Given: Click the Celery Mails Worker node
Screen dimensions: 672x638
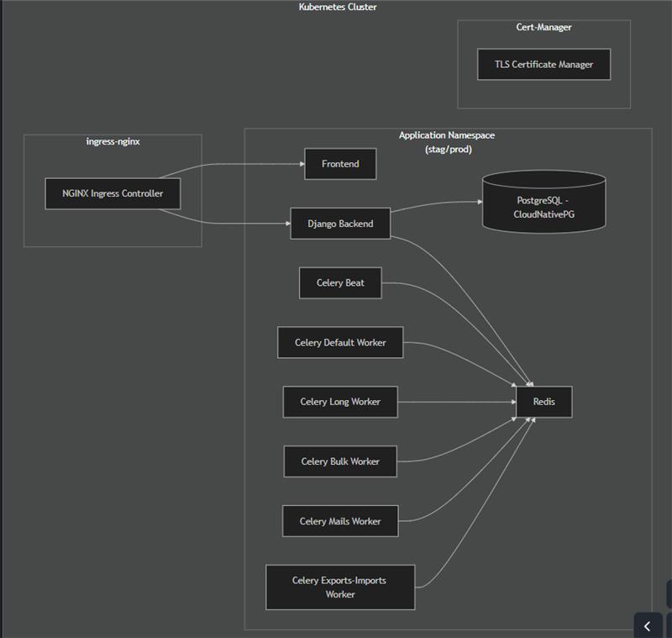Looking at the screenshot, I should [x=340, y=521].
